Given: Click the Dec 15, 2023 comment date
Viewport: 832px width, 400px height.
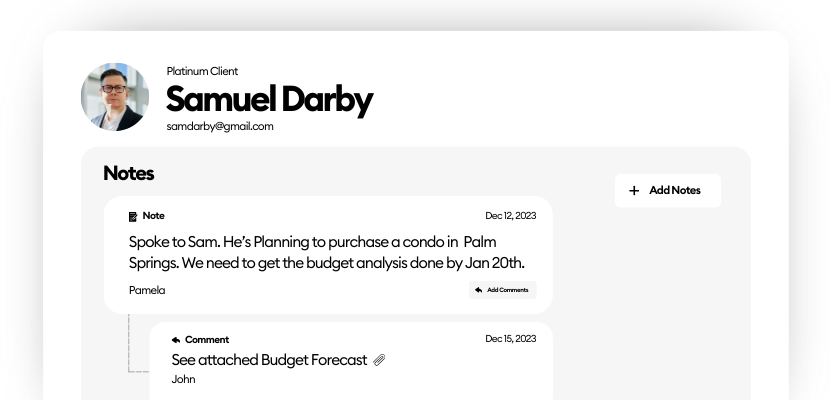Looking at the screenshot, I should point(510,339).
